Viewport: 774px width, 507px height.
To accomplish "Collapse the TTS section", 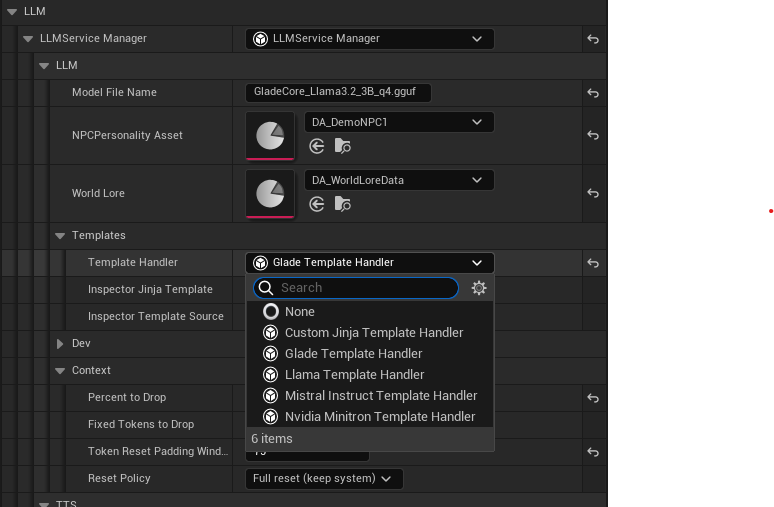I will pos(44,504).
